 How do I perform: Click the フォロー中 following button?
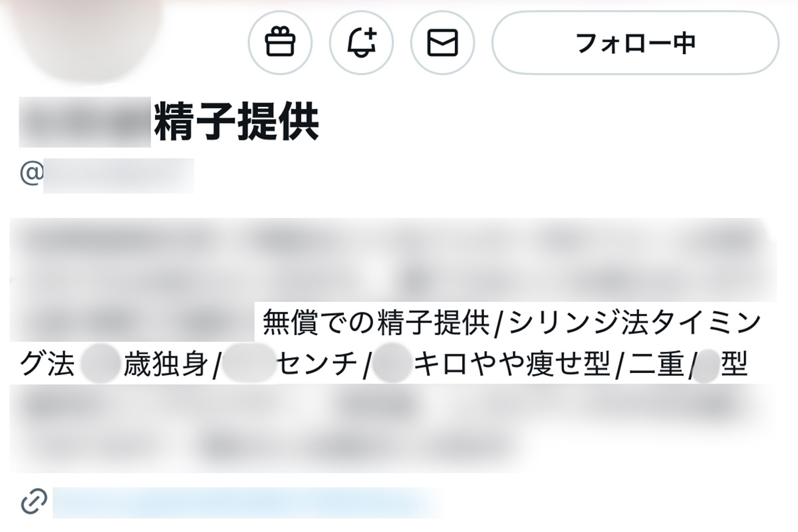tap(635, 43)
